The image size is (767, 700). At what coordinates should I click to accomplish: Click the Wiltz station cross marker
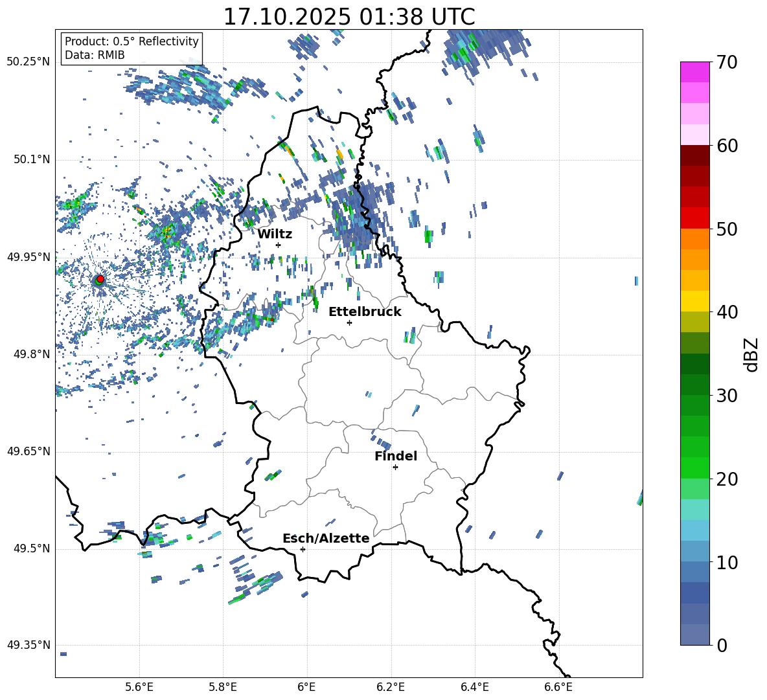[x=278, y=245]
